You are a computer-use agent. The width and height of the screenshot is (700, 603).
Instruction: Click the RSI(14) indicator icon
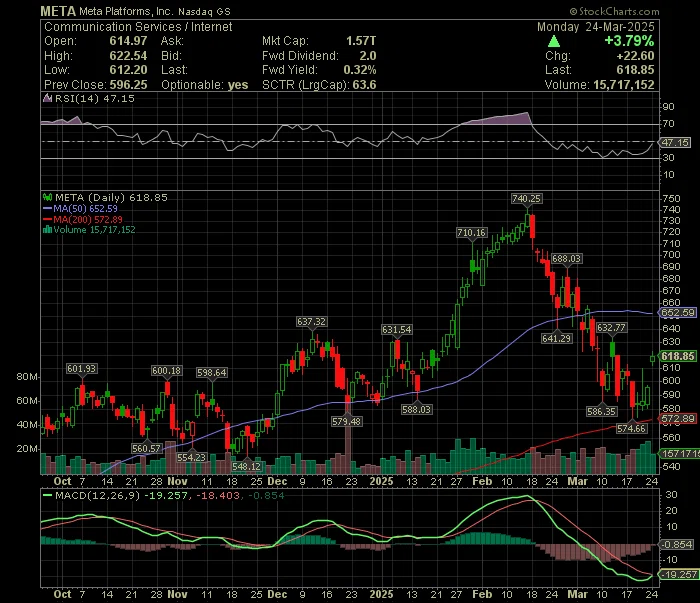(47, 98)
